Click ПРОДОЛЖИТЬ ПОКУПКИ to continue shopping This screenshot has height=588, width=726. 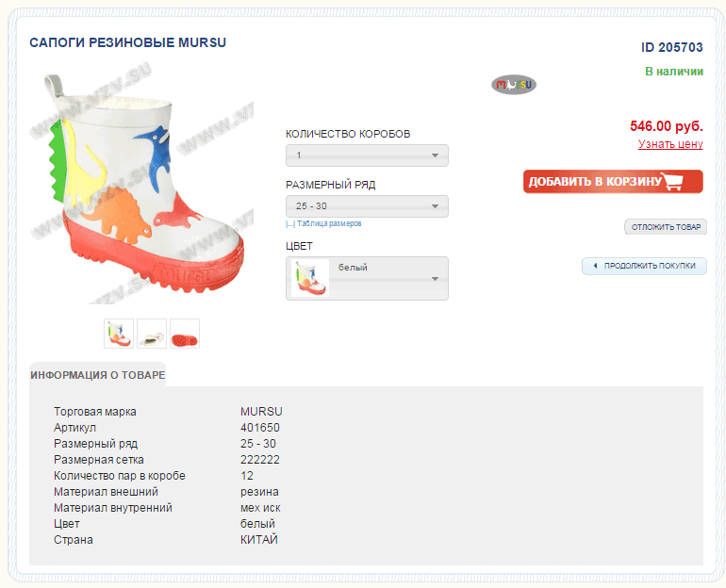[x=644, y=267]
